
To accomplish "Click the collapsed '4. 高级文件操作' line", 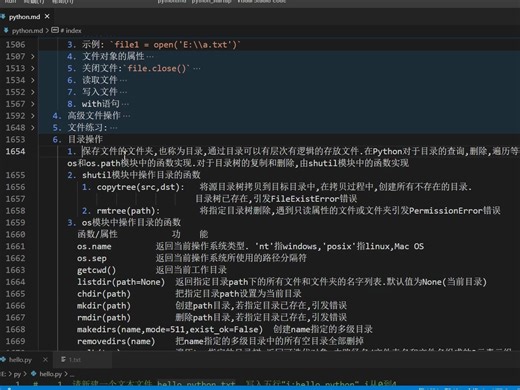I will (x=91, y=116).
